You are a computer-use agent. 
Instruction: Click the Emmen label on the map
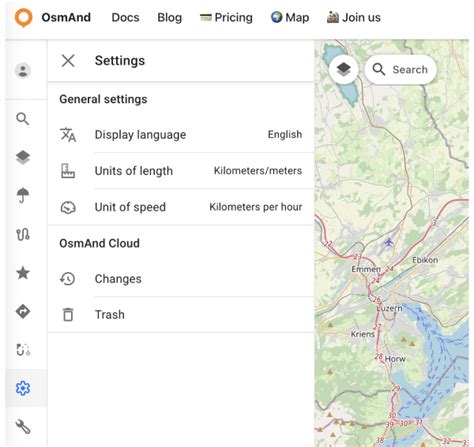point(366,269)
